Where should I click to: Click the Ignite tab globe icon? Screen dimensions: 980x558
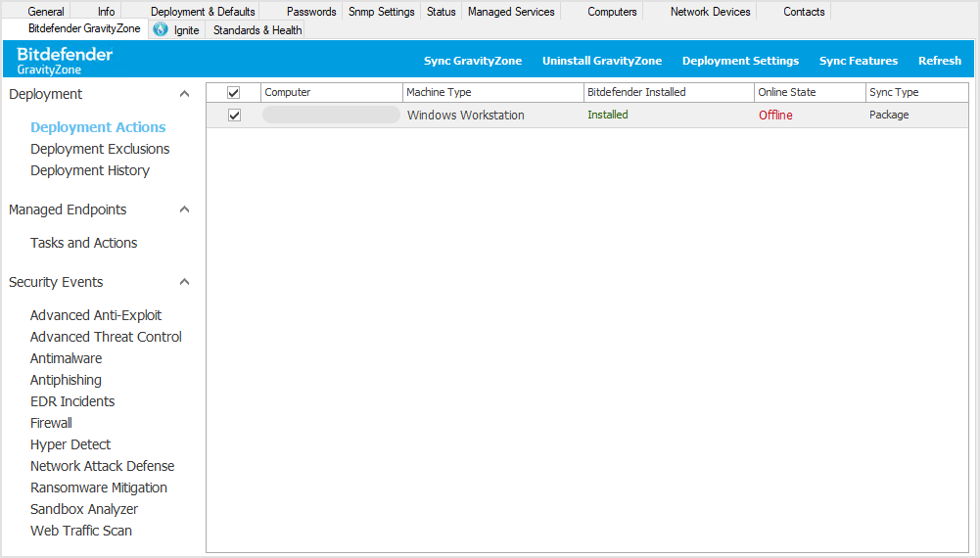[x=161, y=29]
